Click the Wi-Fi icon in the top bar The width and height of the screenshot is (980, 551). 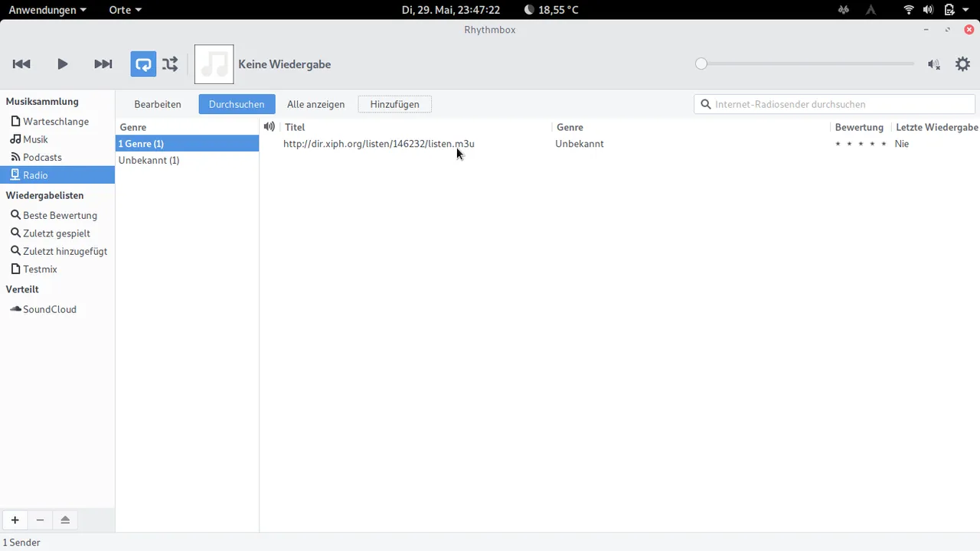pos(909,10)
